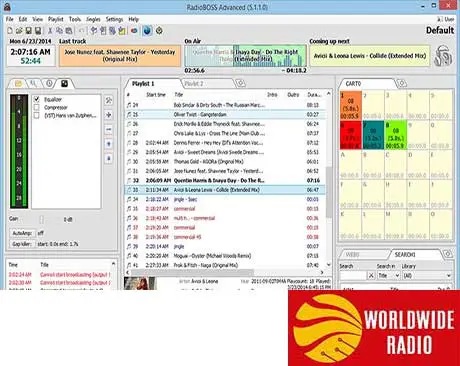
Task: Click the Gap killer button
Action: [x=22, y=244]
